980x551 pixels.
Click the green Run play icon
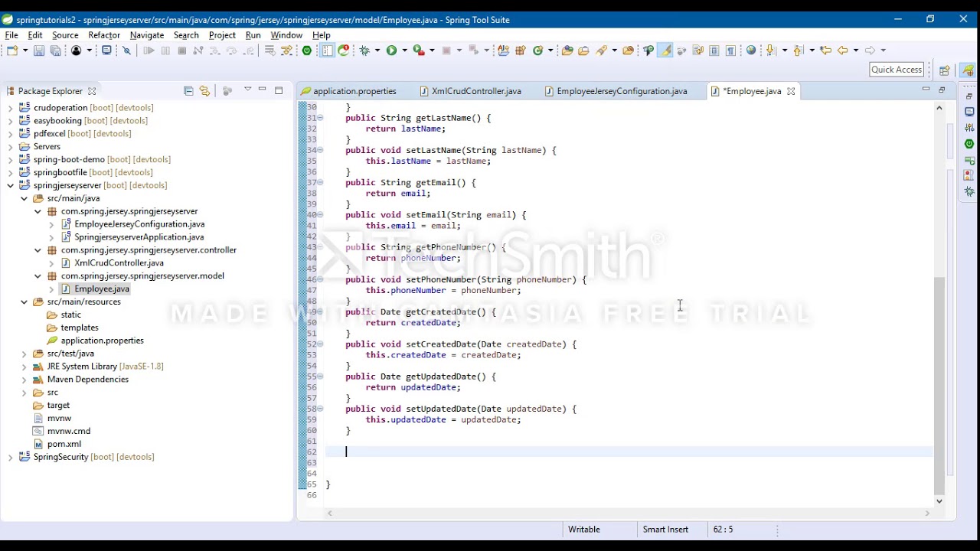[x=391, y=51]
